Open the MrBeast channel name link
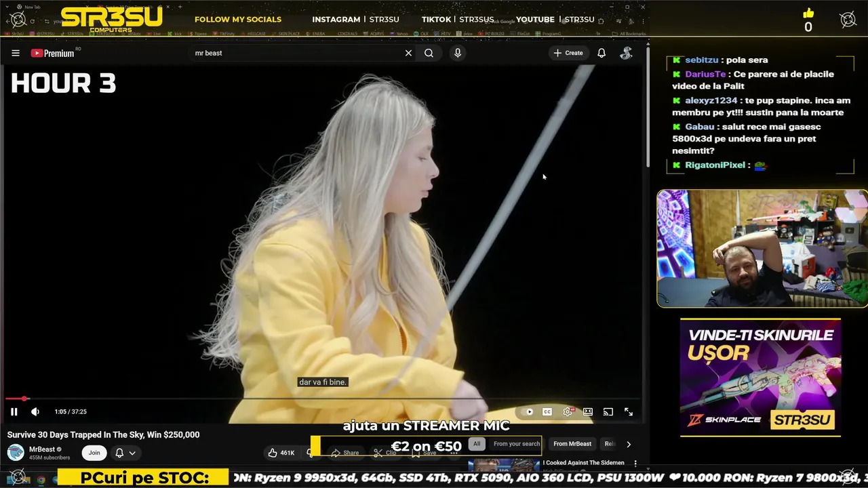 click(42, 449)
